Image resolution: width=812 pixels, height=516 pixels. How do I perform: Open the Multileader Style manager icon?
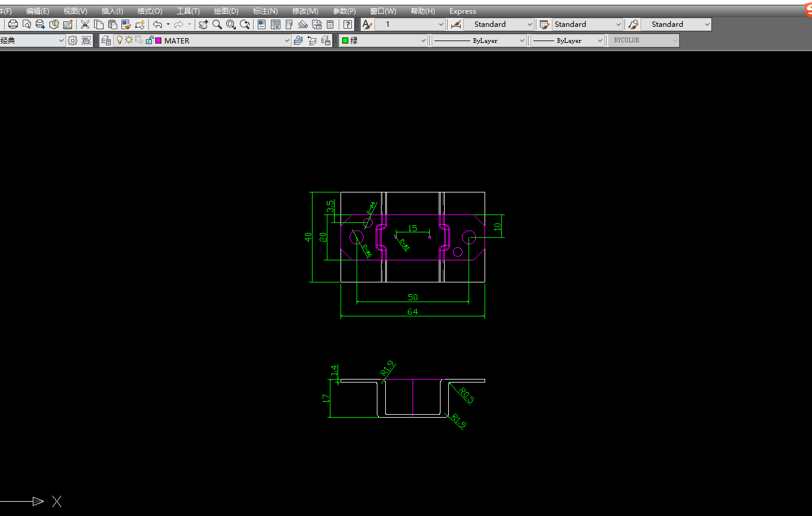633,24
